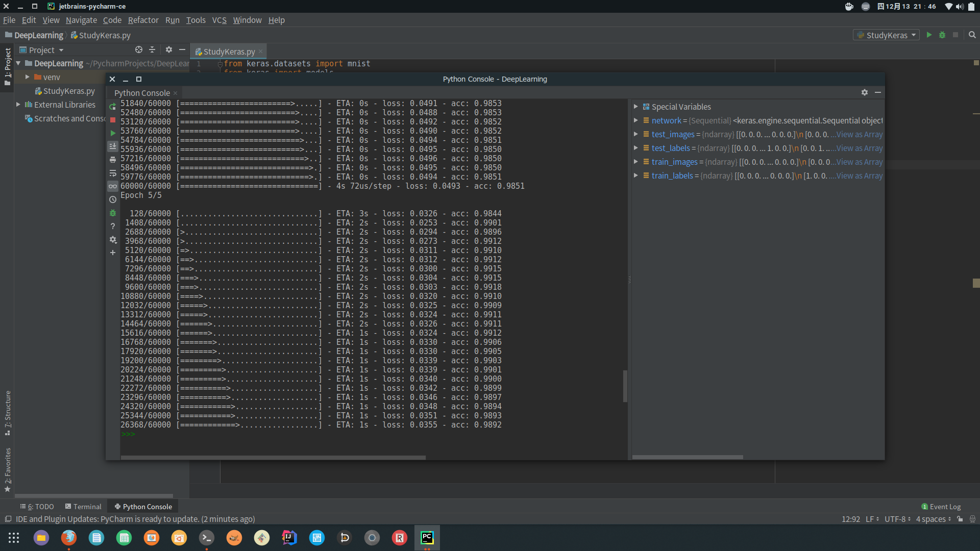Viewport: 980px width, 551px height.
Task: Rerun the Python console
Action: pos(113,107)
